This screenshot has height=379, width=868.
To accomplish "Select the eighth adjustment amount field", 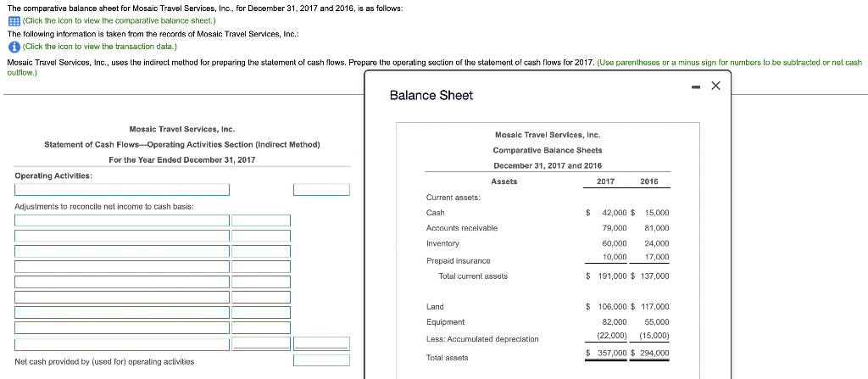I will [261, 328].
